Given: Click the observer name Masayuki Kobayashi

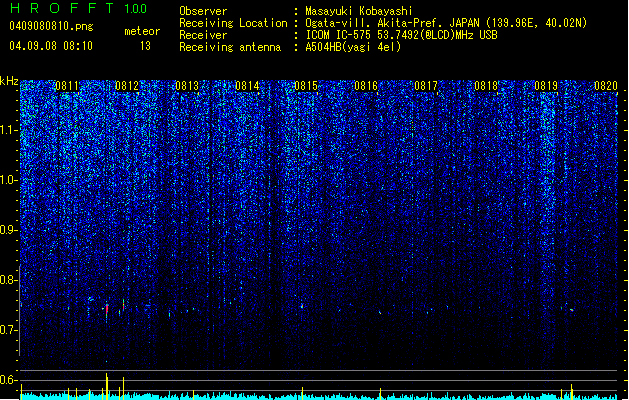Looking at the screenshot, I should click(x=359, y=11).
